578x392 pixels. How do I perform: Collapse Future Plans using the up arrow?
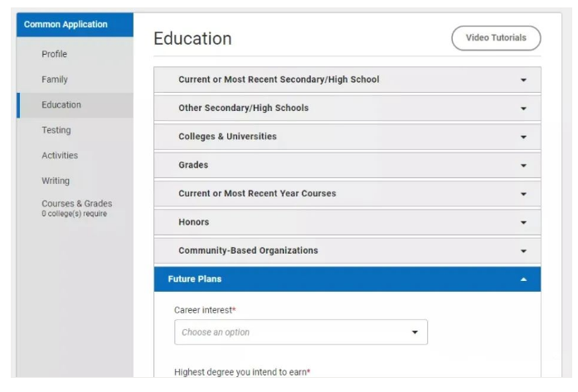click(x=523, y=279)
